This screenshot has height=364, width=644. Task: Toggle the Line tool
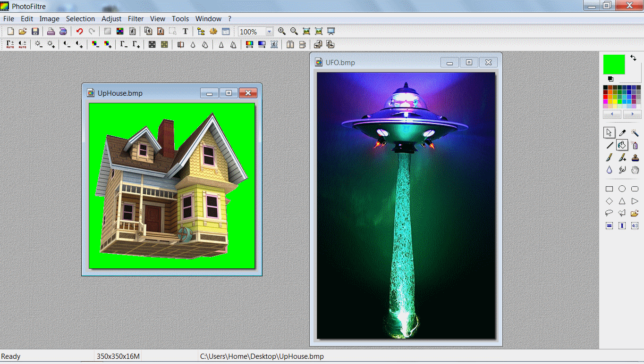pyautogui.click(x=610, y=145)
